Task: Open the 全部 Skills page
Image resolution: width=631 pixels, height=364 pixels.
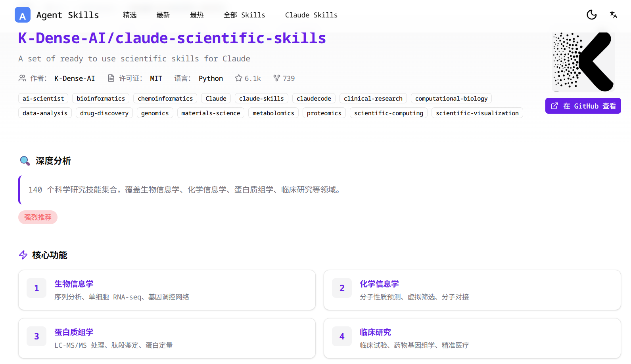Action: click(x=244, y=15)
